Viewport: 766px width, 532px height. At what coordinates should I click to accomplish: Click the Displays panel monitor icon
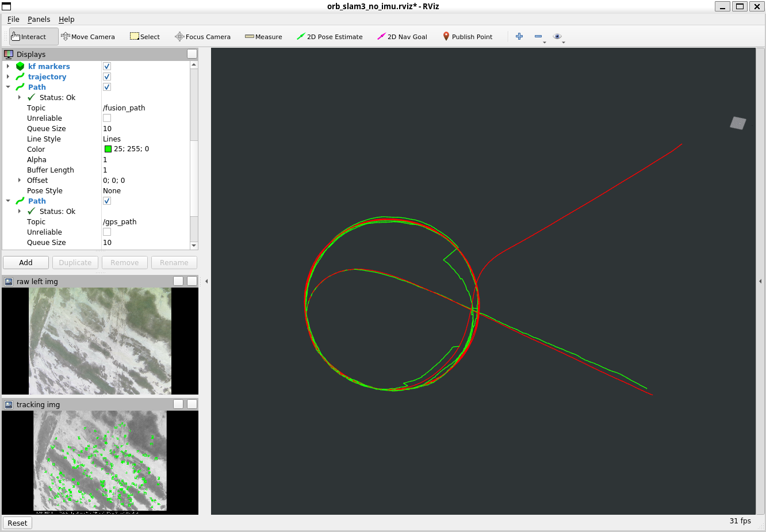[9, 54]
